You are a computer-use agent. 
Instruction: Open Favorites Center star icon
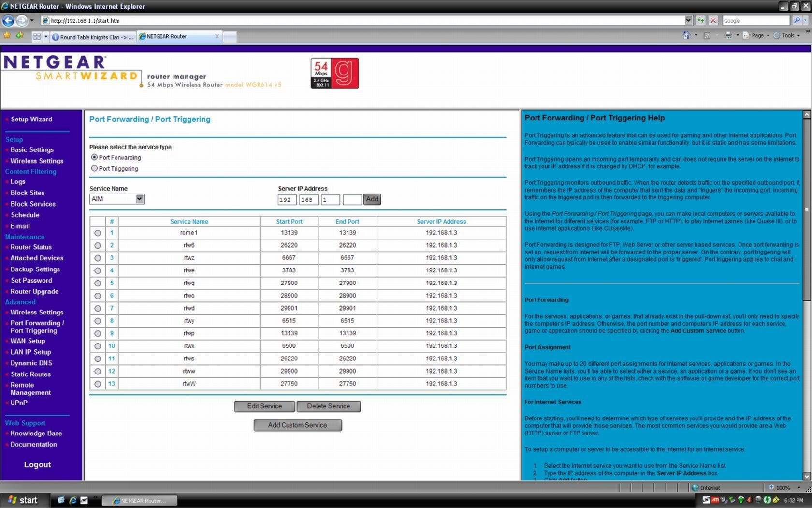(7, 36)
